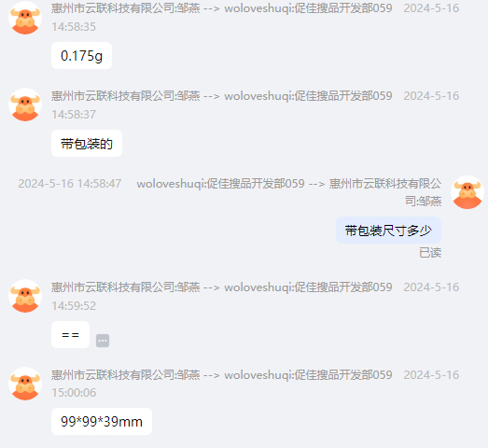
Task: Select the blue 带包装尺寸多少 message bubble
Action: (388, 231)
